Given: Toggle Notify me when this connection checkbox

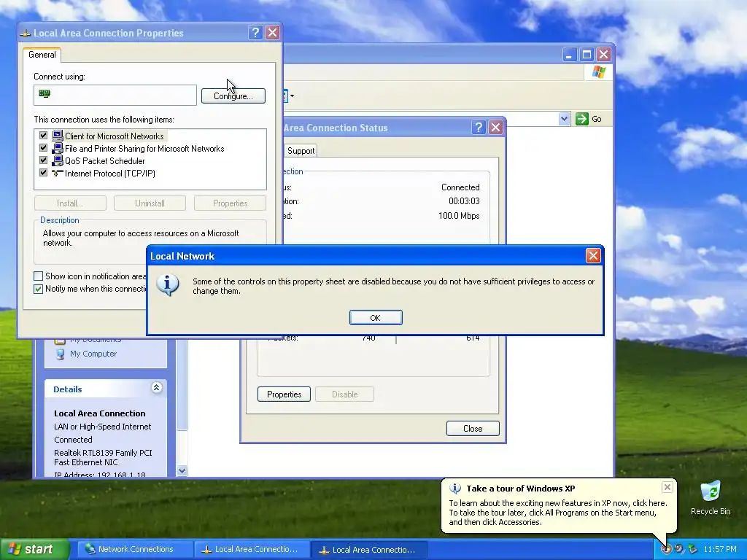Looking at the screenshot, I should [39, 289].
